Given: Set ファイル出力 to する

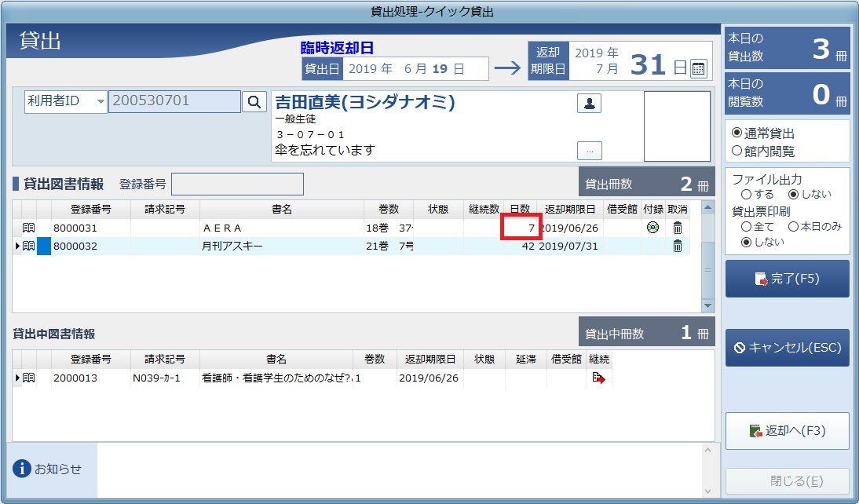Looking at the screenshot, I should tap(746, 194).
